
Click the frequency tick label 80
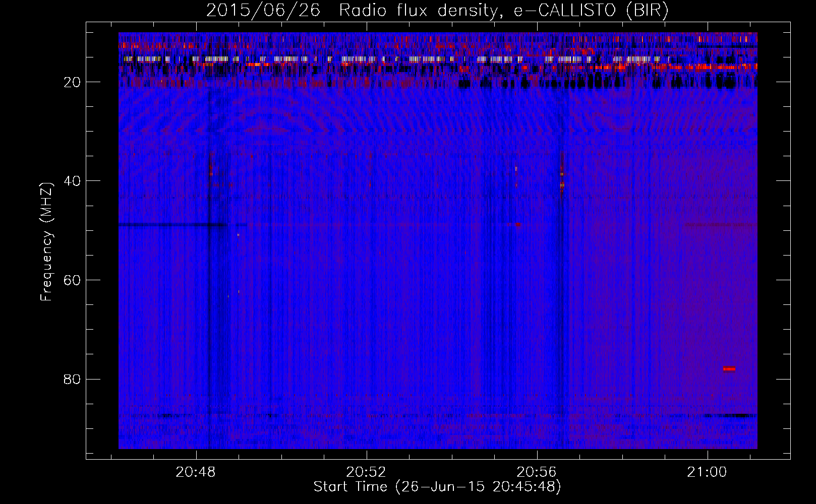coord(73,379)
